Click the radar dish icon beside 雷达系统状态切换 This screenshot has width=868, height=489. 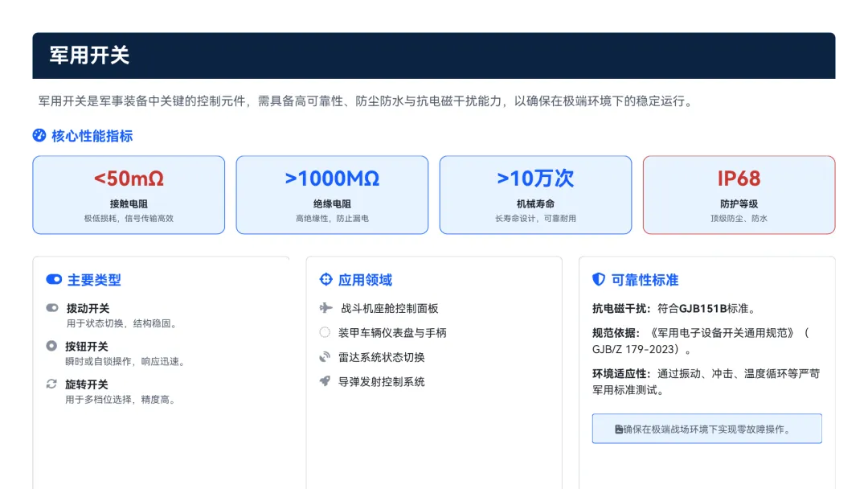[x=325, y=357]
